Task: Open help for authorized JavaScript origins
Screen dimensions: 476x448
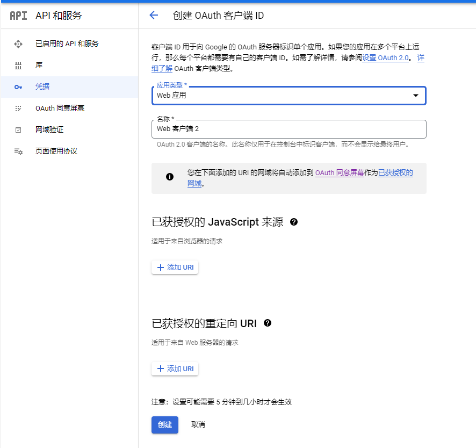Action: 294,222
